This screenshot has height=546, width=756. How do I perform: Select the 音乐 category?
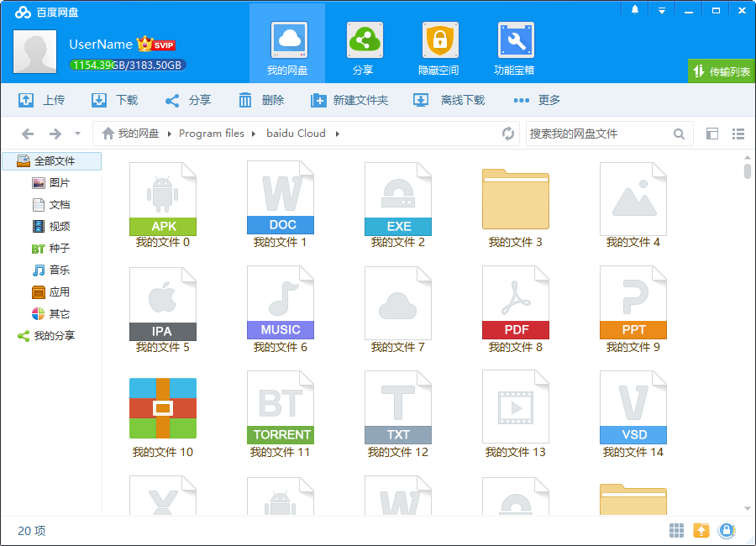point(52,270)
